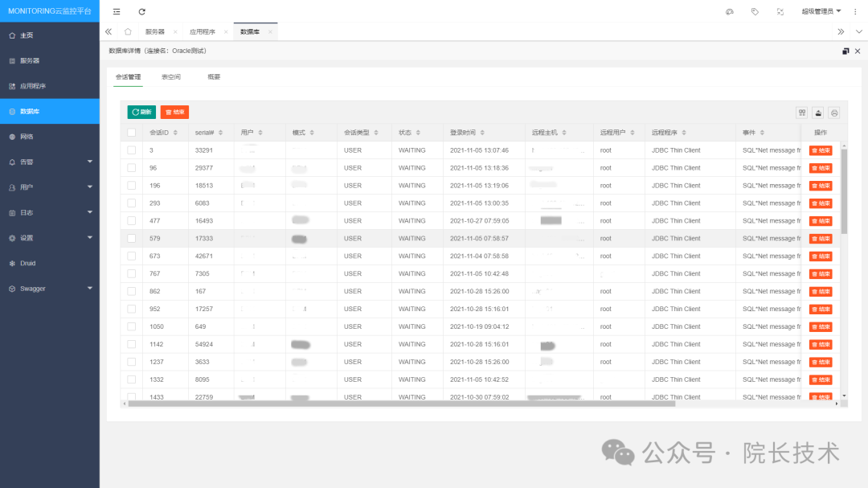Expand the 日志 sidebar menu
868x488 pixels.
click(x=50, y=213)
